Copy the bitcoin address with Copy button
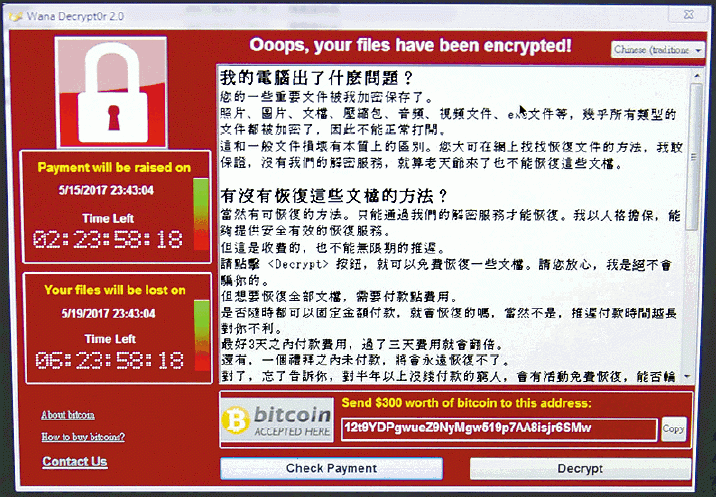 pos(674,429)
